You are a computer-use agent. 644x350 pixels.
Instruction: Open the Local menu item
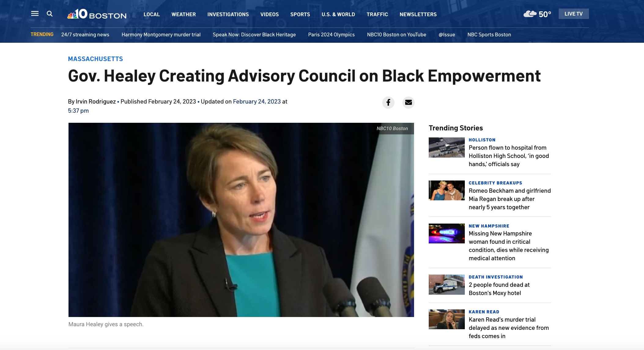pos(152,14)
